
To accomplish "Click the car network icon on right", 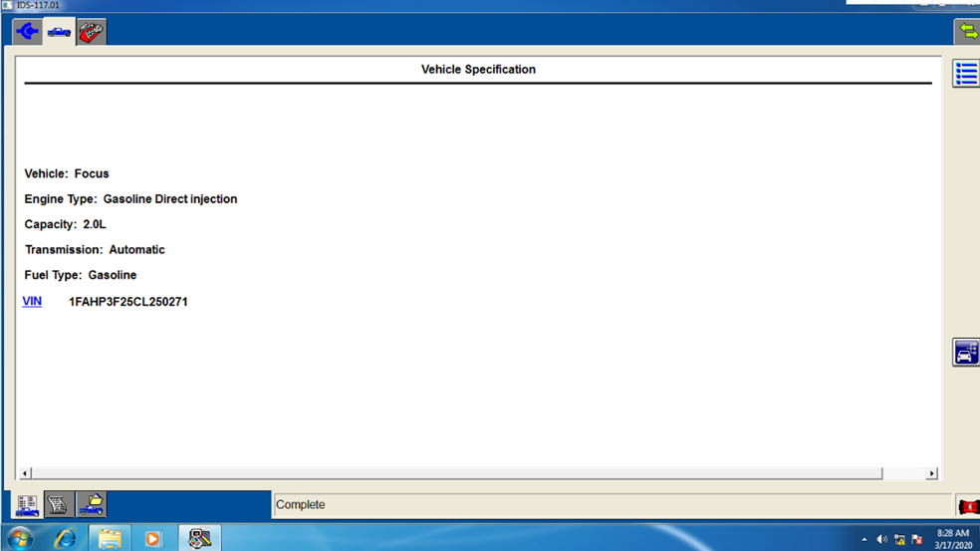I will pos(966,353).
